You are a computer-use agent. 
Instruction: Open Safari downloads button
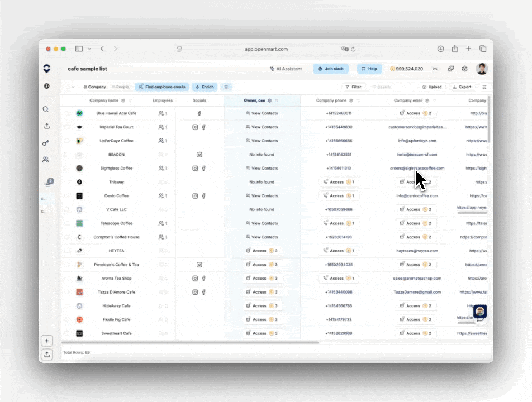coord(440,49)
